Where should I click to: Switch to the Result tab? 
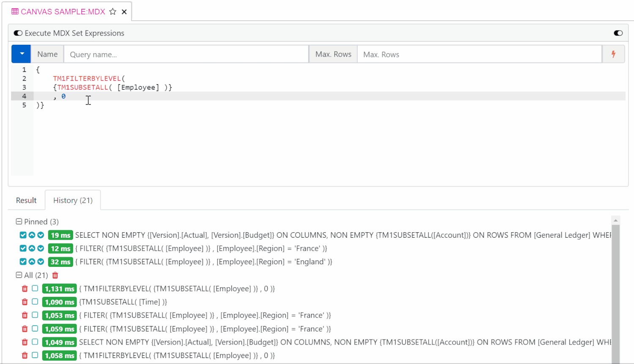coord(26,200)
